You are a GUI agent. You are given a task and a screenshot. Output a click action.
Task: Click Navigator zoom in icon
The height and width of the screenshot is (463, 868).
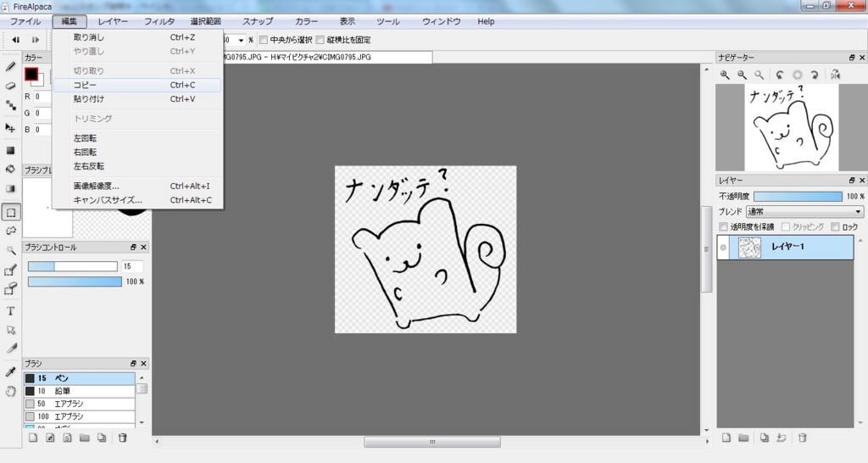click(725, 75)
